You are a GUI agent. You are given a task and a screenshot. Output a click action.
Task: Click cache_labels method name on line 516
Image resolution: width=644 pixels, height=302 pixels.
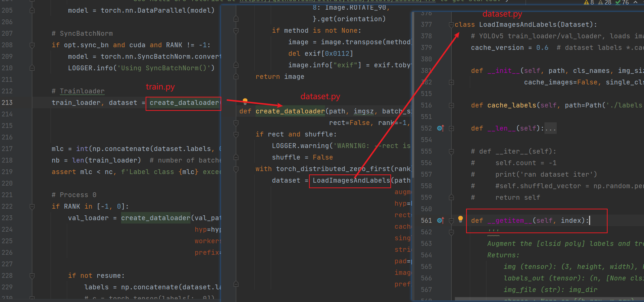[x=512, y=105]
